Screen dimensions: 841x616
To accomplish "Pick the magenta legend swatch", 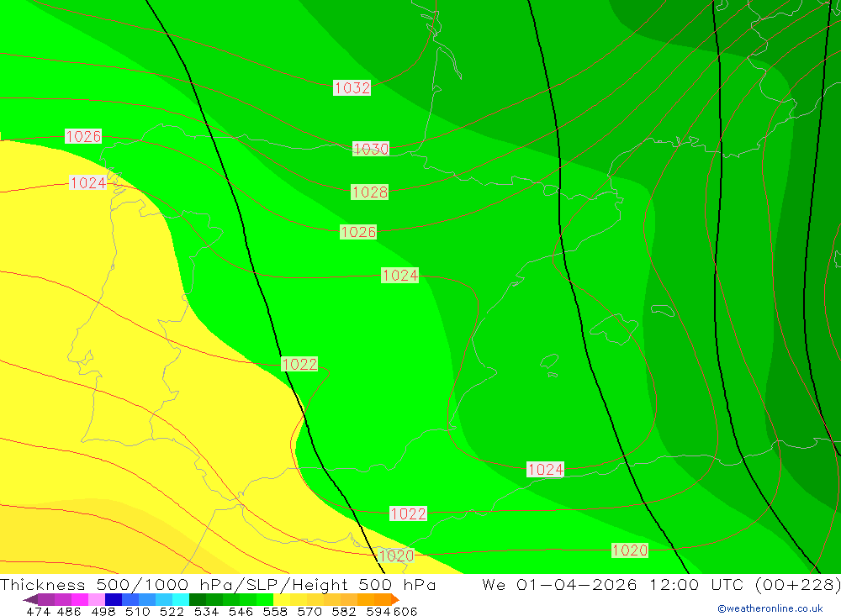I will (x=79, y=599).
